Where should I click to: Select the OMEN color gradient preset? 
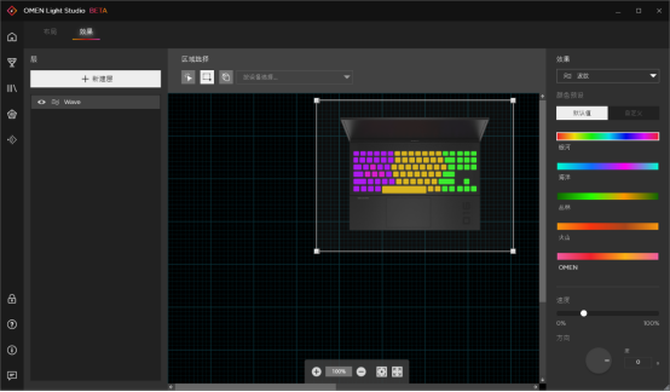(x=608, y=256)
